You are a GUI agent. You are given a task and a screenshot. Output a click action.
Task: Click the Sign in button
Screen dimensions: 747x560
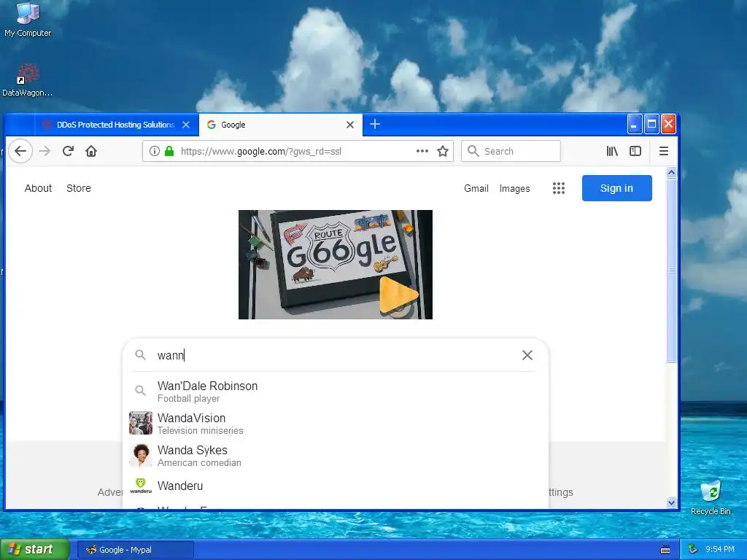[617, 188]
